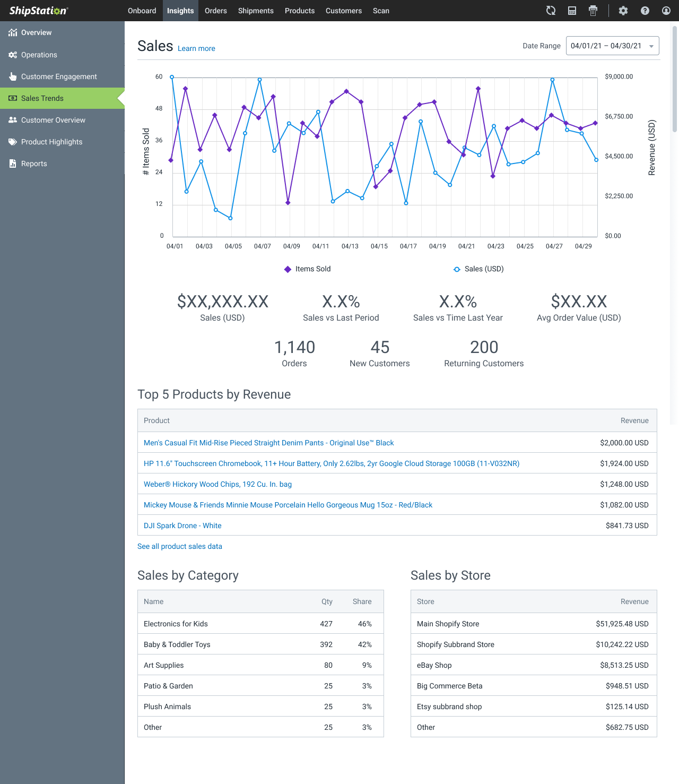Viewport: 679px width, 784px height.
Task: Click the refresh sync icon
Action: pyautogui.click(x=551, y=11)
